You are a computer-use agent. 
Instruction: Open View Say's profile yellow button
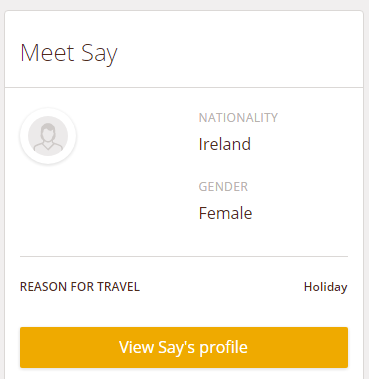tap(184, 347)
